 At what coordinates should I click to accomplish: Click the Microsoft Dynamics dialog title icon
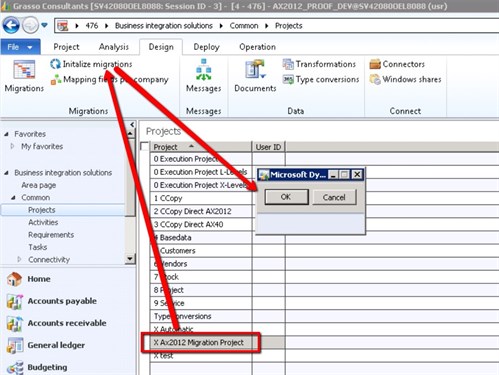[264, 175]
